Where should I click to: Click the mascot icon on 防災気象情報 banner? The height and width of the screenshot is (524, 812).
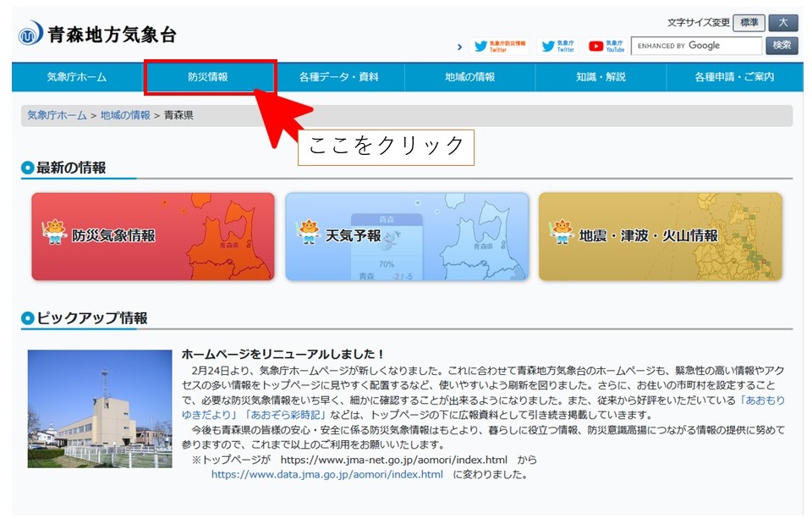53,232
